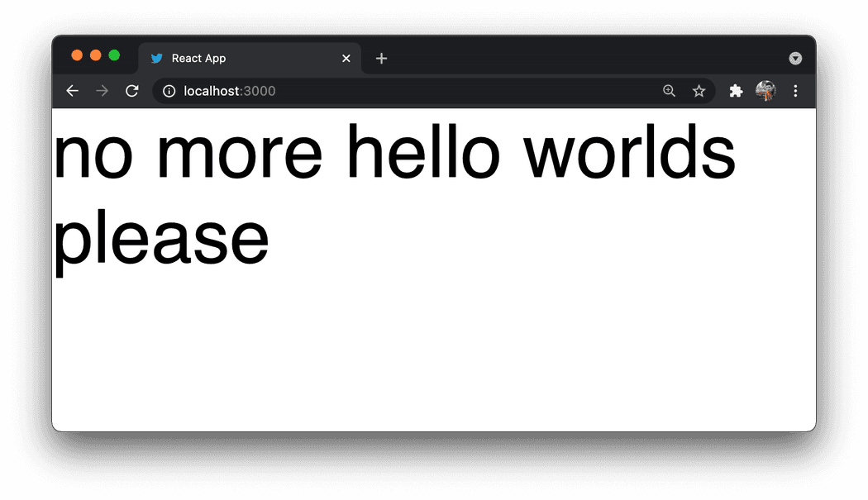This screenshot has width=868, height=500.
Task: Select the text 'no more hello worlds please'
Action: (394, 196)
